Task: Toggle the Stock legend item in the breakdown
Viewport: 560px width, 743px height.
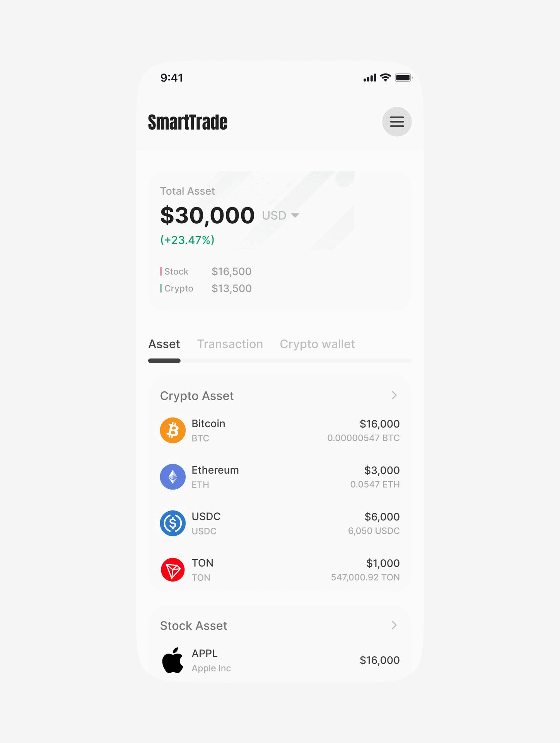Action: tap(174, 271)
